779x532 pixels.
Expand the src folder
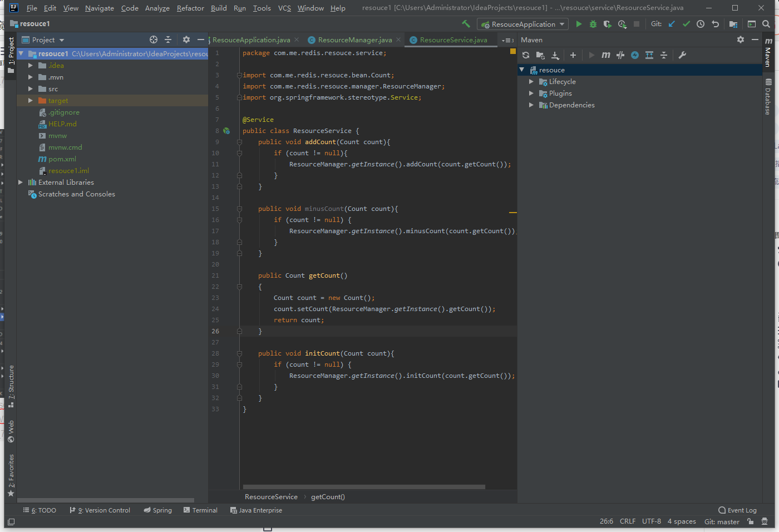[x=31, y=88]
